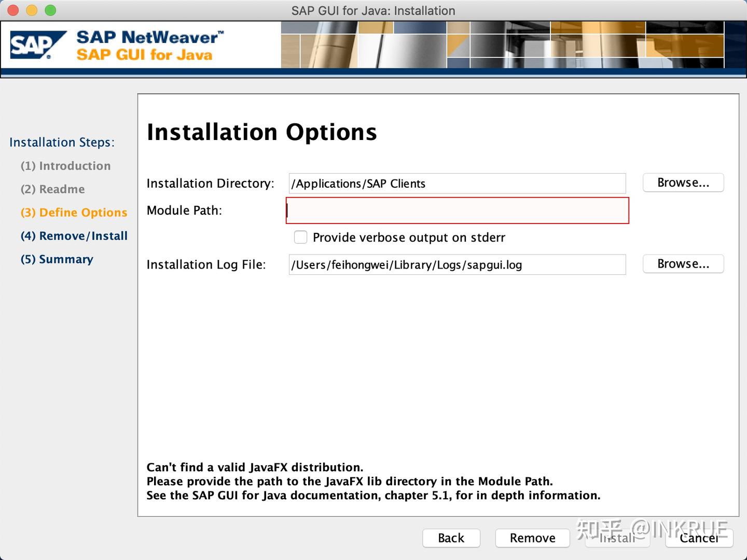
Task: Click the Remove button
Action: (532, 538)
